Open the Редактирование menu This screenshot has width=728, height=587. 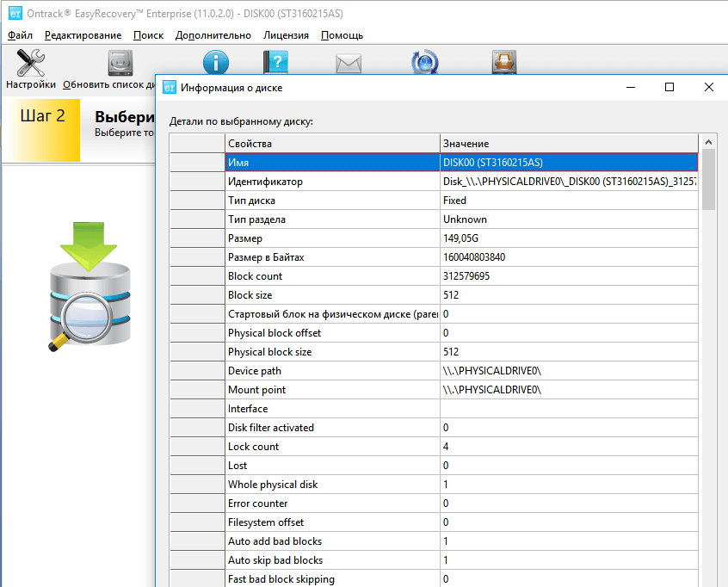point(83,35)
